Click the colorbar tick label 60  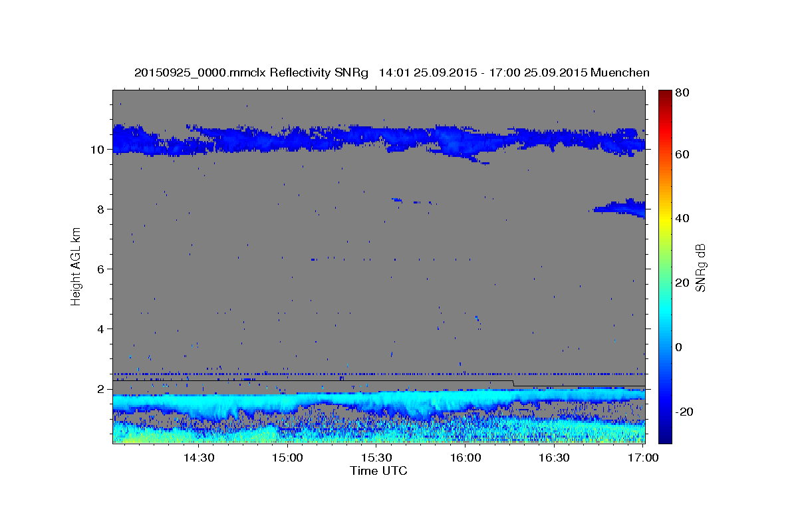tap(682, 154)
